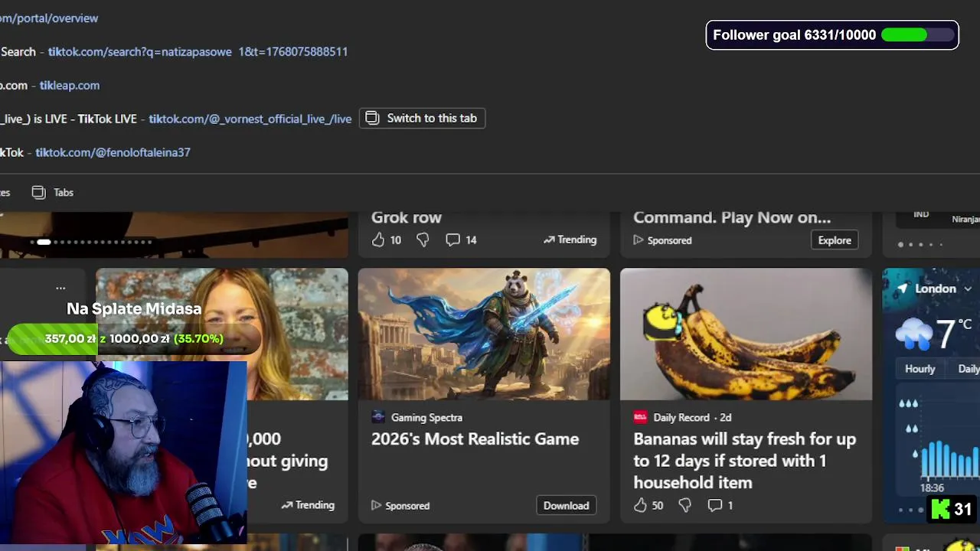980x551 pixels.
Task: Click the Trending tag on left article
Action: coord(308,505)
